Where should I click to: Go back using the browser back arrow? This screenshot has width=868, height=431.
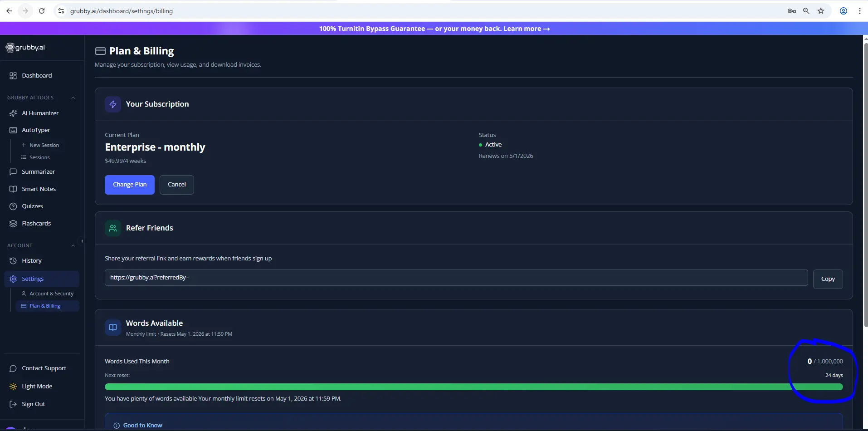coord(9,11)
